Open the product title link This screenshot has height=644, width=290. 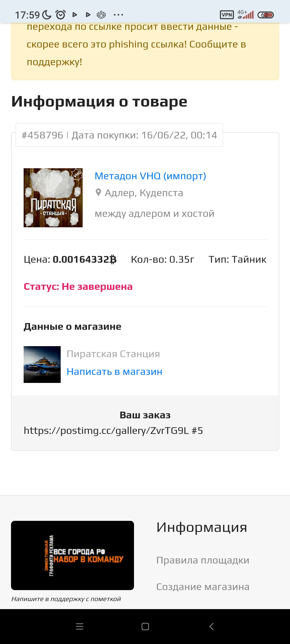150,176
